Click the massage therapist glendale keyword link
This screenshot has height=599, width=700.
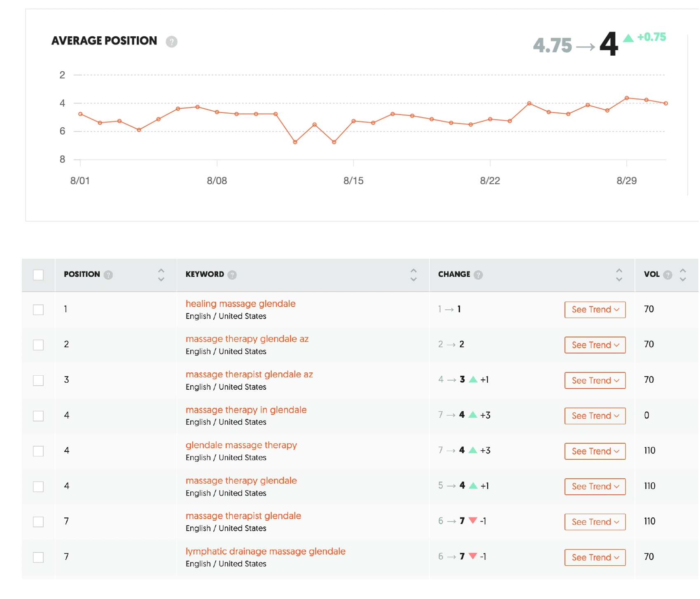tap(243, 516)
